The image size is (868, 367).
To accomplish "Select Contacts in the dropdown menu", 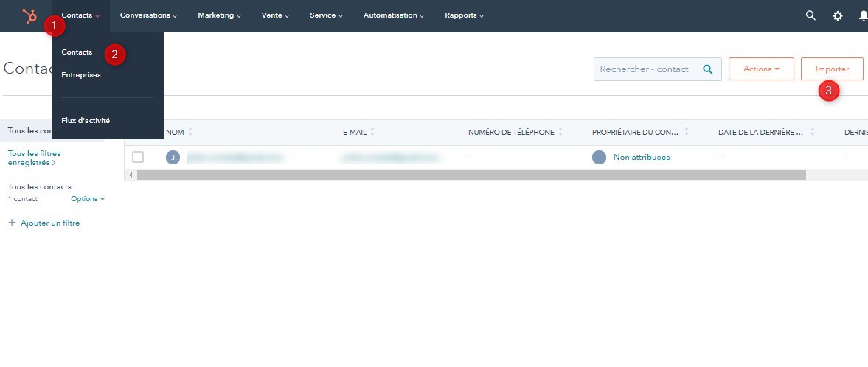I will click(x=77, y=52).
